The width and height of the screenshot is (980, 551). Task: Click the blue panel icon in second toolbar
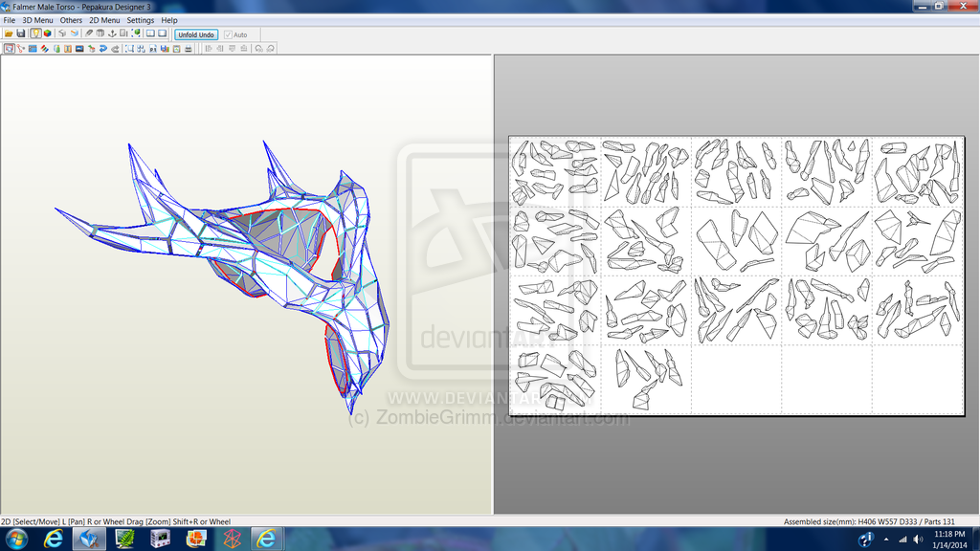tap(33, 49)
